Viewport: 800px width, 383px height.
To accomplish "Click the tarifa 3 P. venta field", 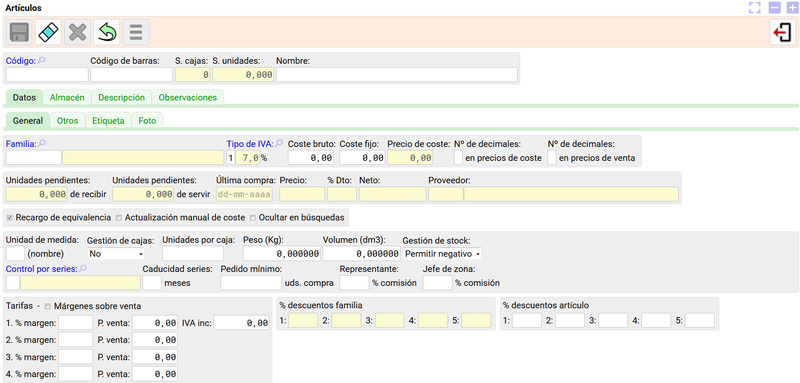I will pyautogui.click(x=155, y=357).
